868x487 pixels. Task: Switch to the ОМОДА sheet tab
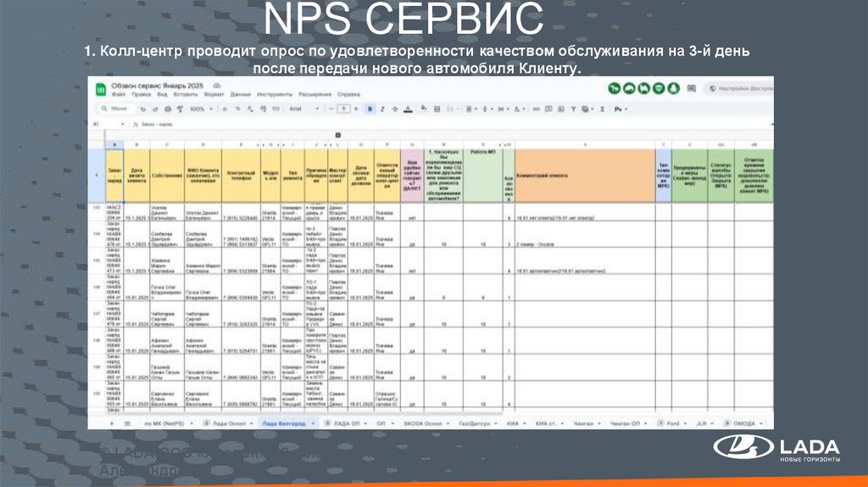[x=744, y=423]
